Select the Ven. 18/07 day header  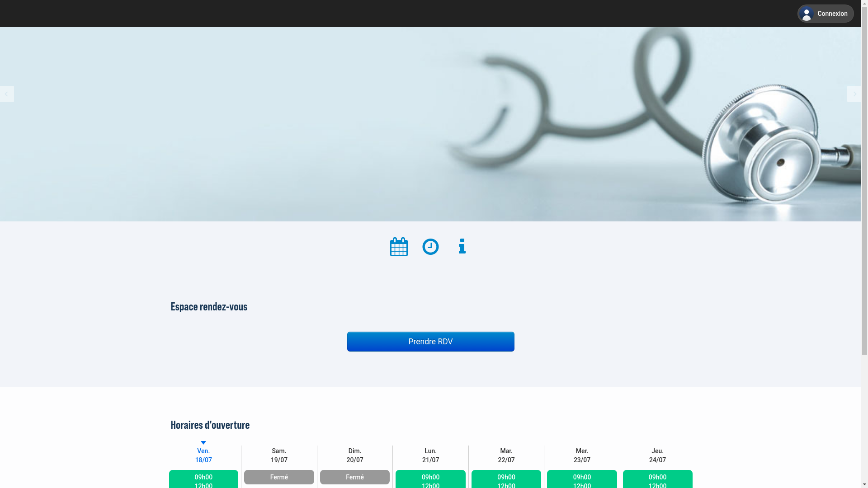pos(203,455)
